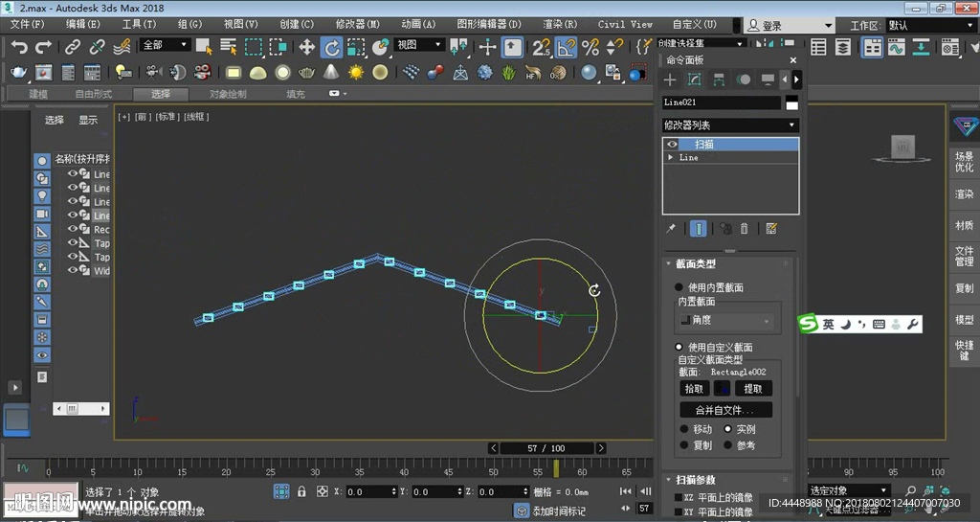Screen dimensions: 980x522
Task: Toggle the selection lock padlock icon
Action: point(301,491)
